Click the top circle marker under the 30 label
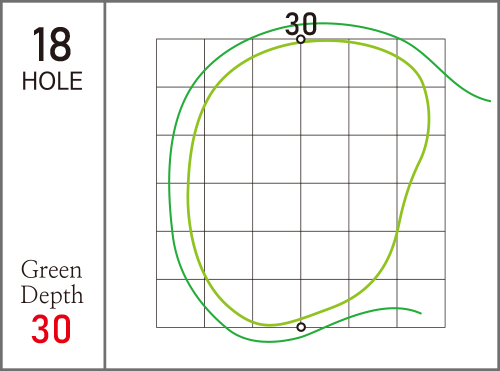The width and height of the screenshot is (500, 371). [x=301, y=39]
